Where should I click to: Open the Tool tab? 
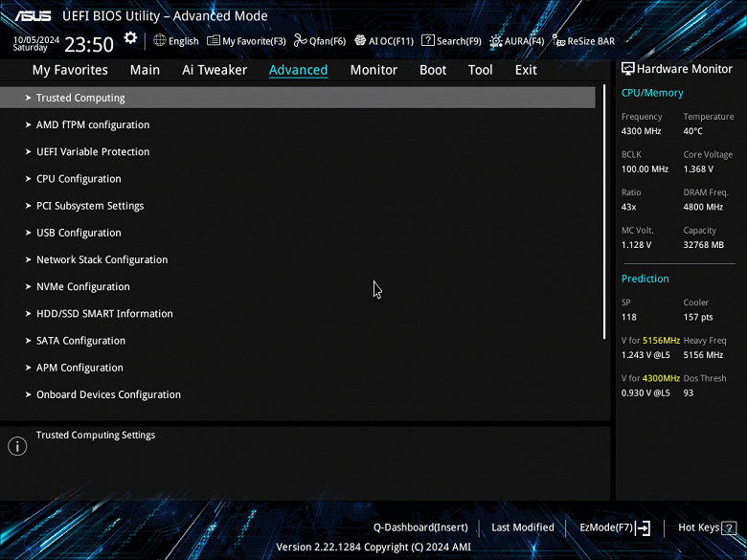pyautogui.click(x=480, y=70)
